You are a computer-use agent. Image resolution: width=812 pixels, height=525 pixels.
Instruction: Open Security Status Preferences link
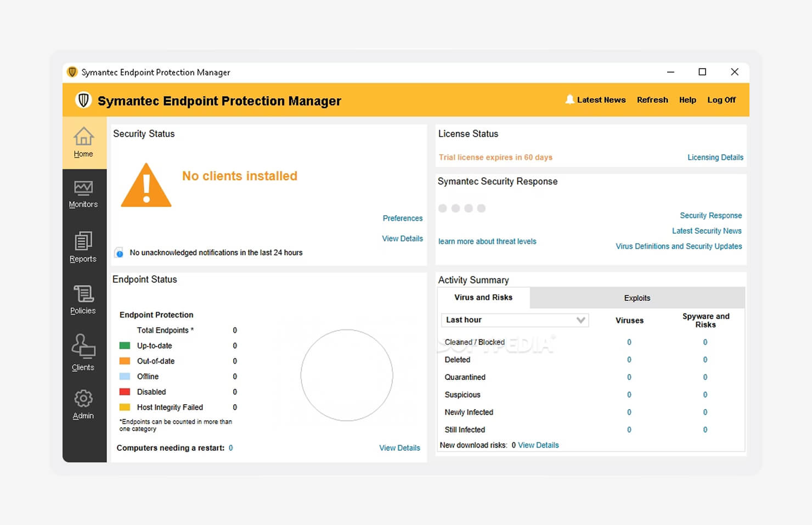pyautogui.click(x=403, y=218)
